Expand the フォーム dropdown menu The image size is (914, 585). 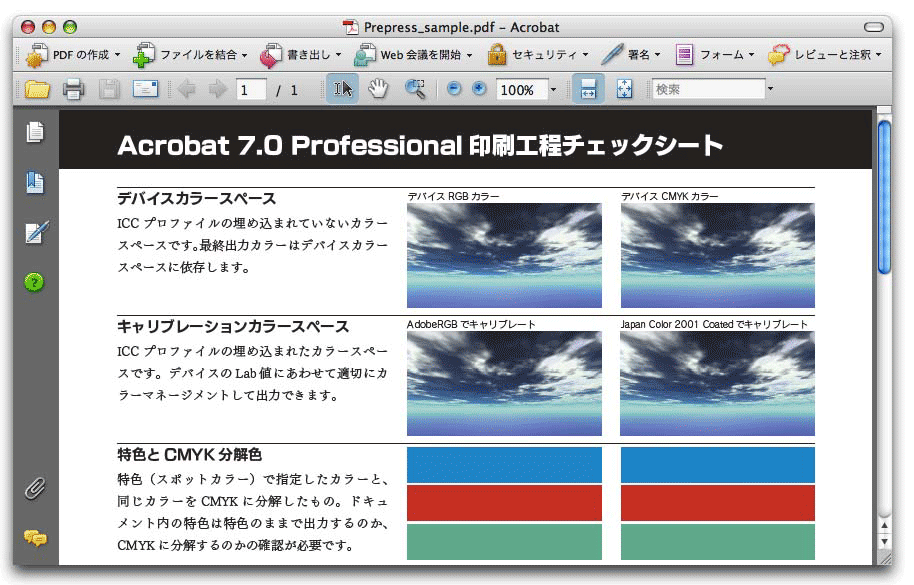pyautogui.click(x=751, y=55)
